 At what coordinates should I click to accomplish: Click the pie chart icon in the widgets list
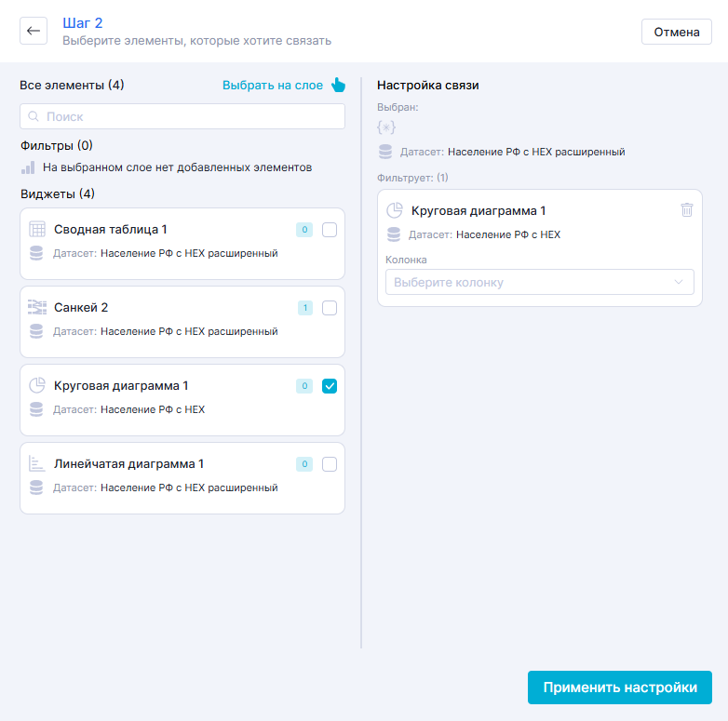[37, 386]
